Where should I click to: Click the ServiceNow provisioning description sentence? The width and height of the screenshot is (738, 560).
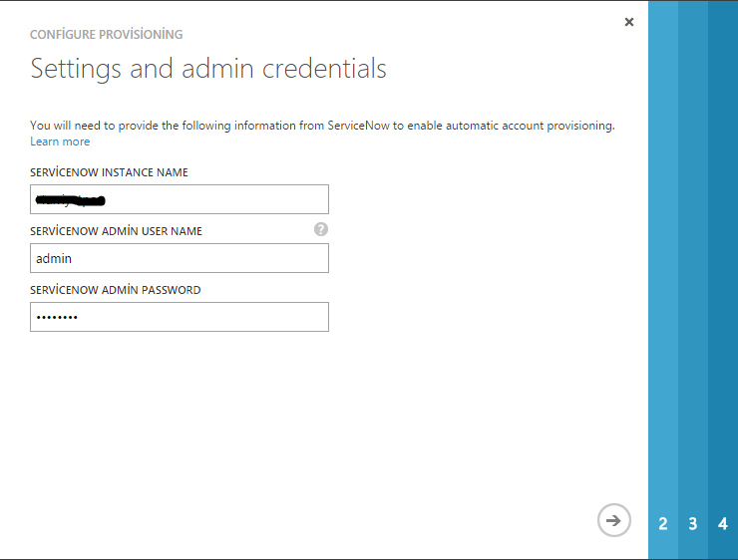coord(322,126)
